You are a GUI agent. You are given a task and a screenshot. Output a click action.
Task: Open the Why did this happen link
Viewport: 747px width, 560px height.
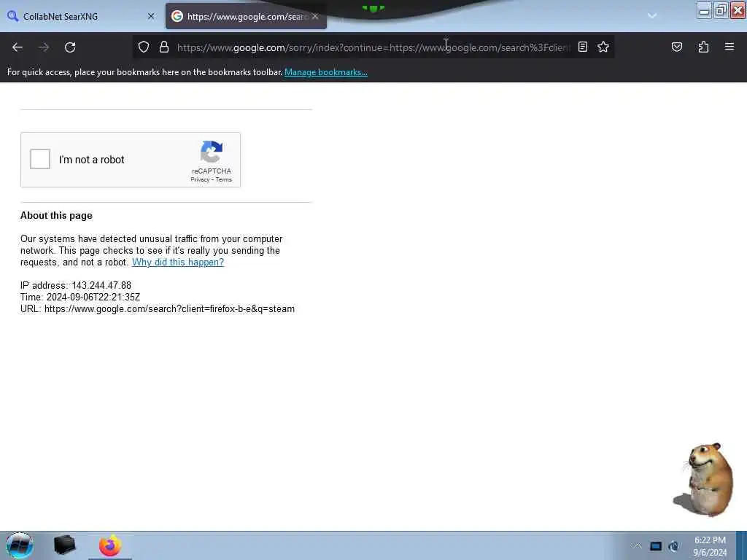(178, 262)
